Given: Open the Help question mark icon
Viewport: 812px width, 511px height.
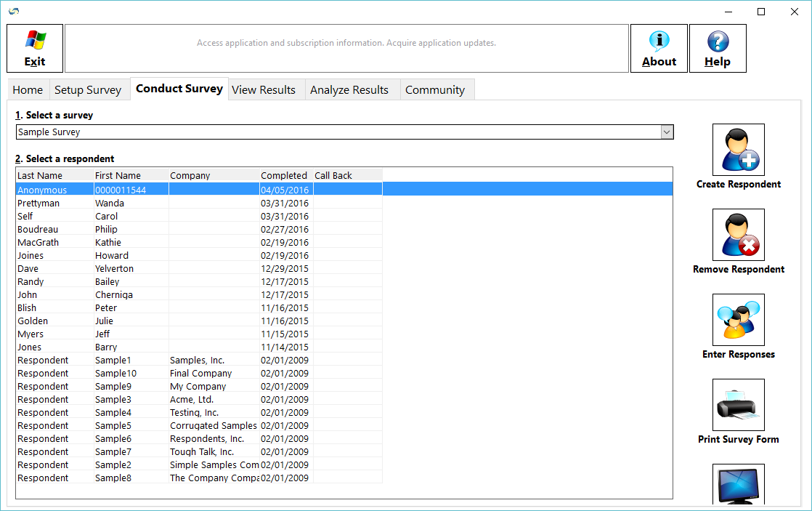Looking at the screenshot, I should [717, 48].
